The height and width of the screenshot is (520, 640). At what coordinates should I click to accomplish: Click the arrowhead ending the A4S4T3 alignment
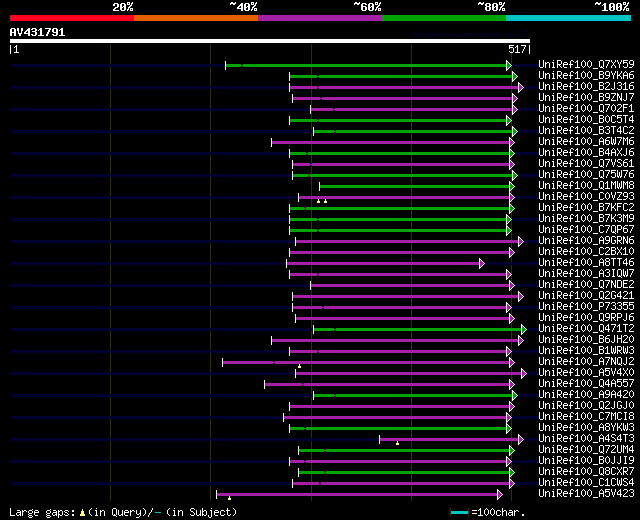click(521, 440)
